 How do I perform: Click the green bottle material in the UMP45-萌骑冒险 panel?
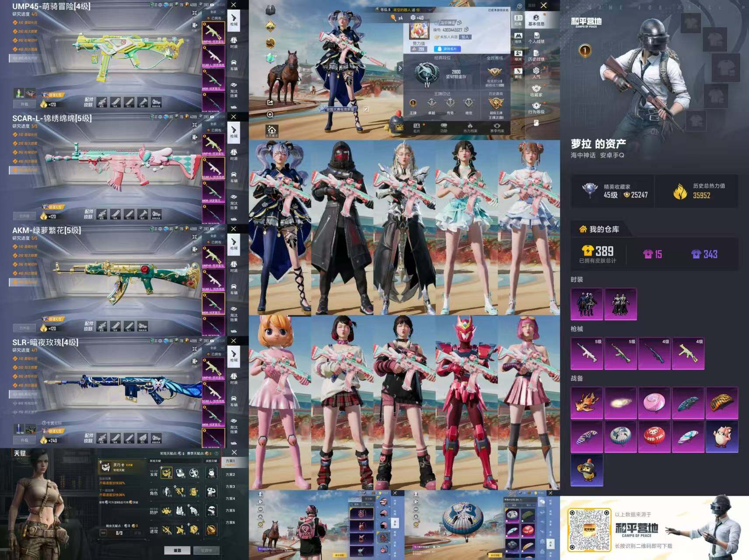[18, 93]
